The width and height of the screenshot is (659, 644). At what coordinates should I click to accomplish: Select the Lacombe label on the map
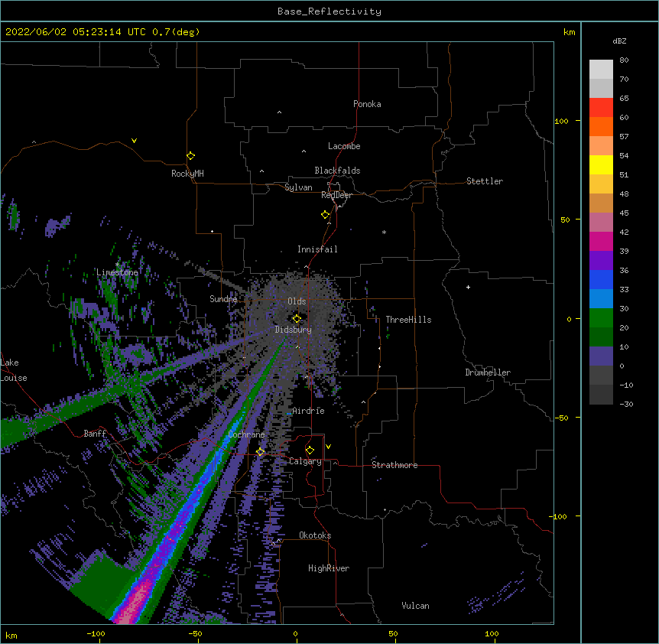(344, 146)
